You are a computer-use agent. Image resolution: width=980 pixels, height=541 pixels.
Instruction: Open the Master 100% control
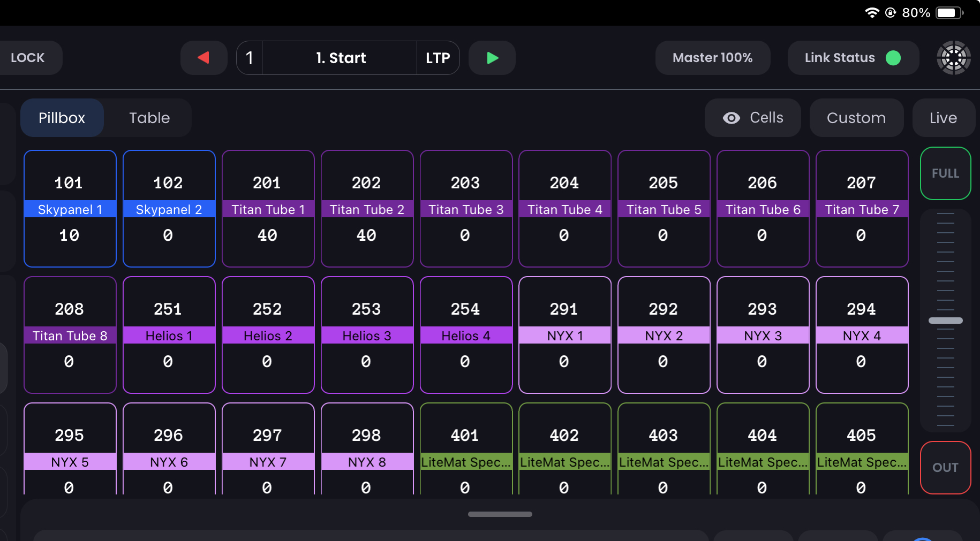click(712, 58)
